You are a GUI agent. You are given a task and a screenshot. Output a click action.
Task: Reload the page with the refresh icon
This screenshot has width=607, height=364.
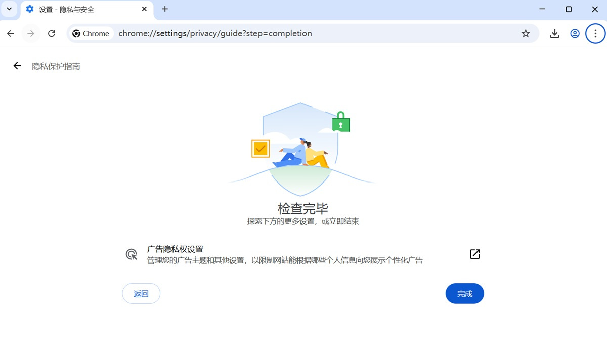pos(52,33)
